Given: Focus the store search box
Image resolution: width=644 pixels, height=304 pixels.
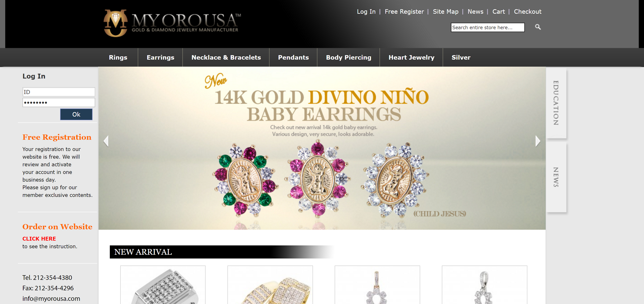Looking at the screenshot, I should (488, 27).
